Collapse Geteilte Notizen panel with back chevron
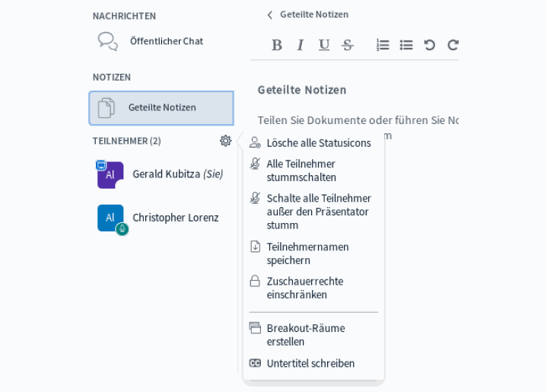 tap(269, 14)
